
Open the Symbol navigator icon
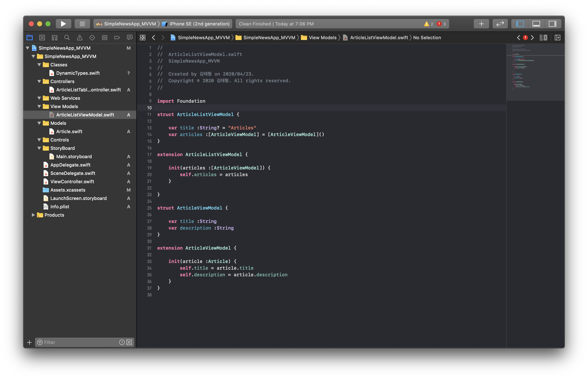(55, 38)
